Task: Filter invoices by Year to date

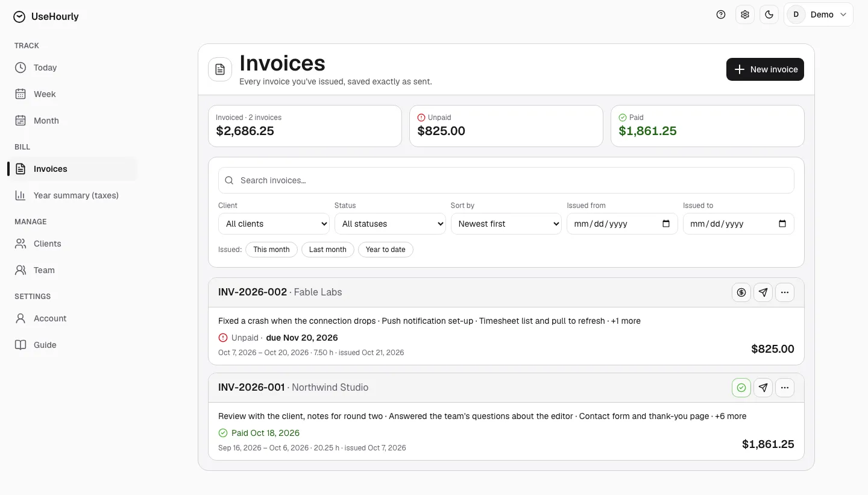Action: coord(386,250)
